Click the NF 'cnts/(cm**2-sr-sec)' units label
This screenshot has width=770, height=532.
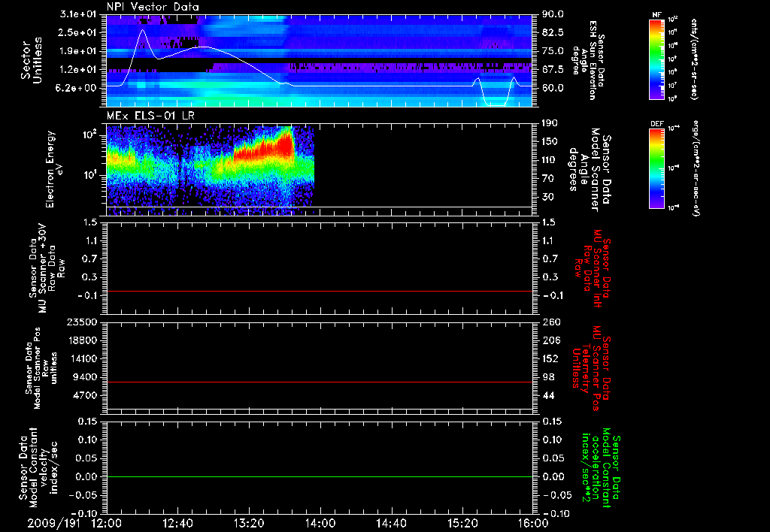[694, 59]
